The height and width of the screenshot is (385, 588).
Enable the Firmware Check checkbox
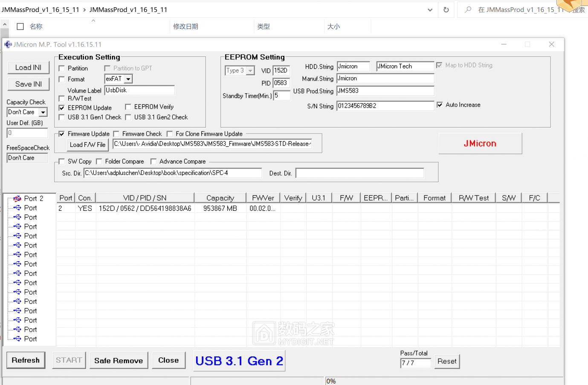pyautogui.click(x=116, y=134)
